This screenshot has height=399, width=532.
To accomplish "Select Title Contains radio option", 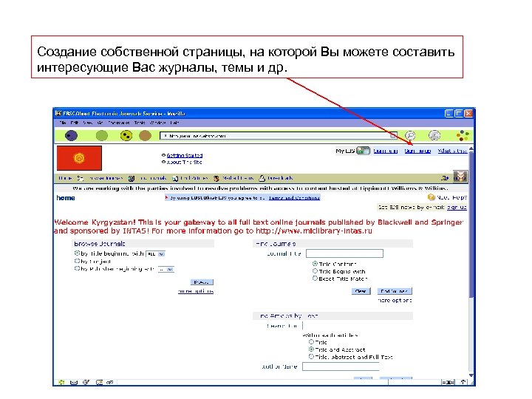I will (x=315, y=264).
